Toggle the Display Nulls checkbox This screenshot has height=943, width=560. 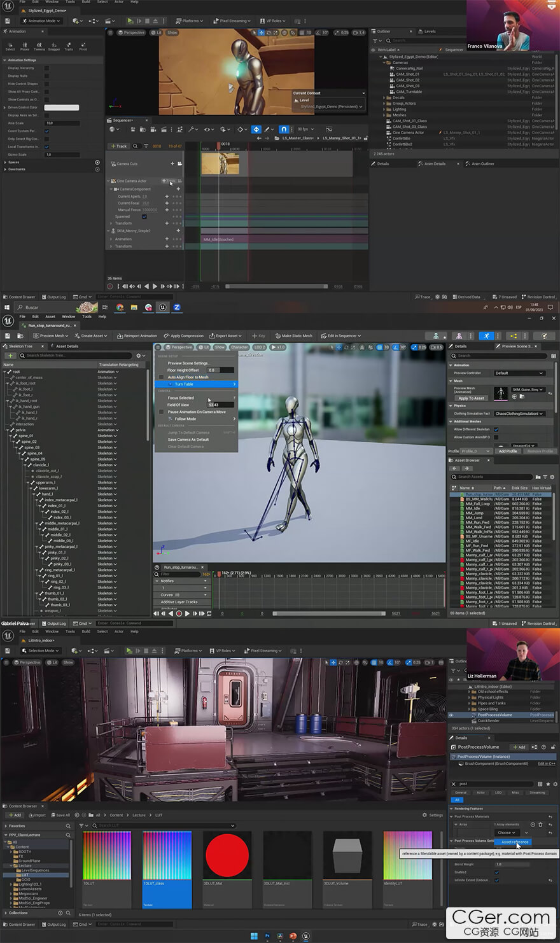[46, 76]
